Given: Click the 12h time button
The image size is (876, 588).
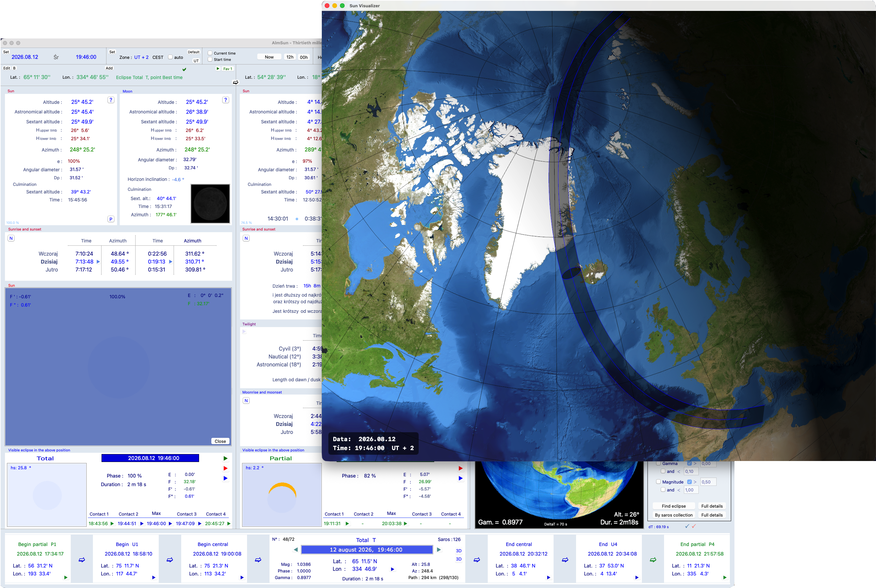Looking at the screenshot, I should [290, 57].
